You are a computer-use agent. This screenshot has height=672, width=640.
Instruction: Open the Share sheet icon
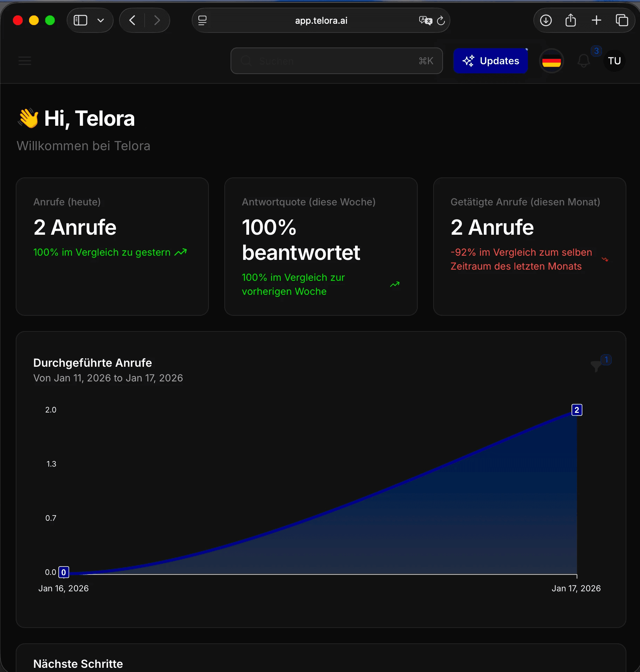[571, 20]
